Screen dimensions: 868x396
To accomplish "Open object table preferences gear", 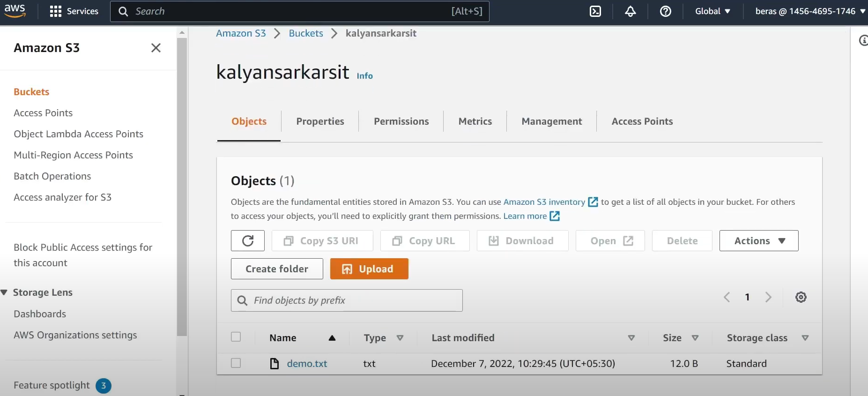I will tap(801, 297).
